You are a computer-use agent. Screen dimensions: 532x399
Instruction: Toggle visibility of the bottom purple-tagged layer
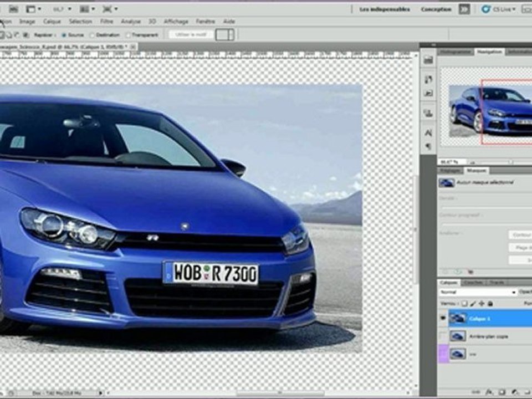point(443,354)
